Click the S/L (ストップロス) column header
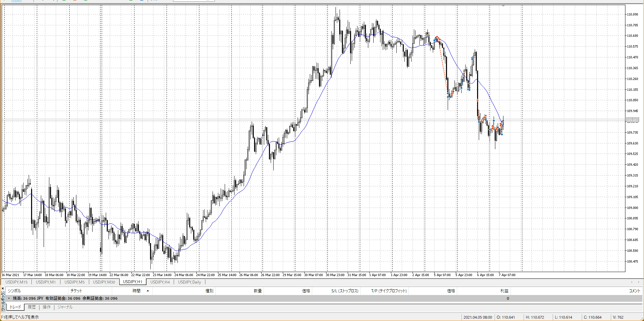The height and width of the screenshot is (321, 644). tap(344, 291)
